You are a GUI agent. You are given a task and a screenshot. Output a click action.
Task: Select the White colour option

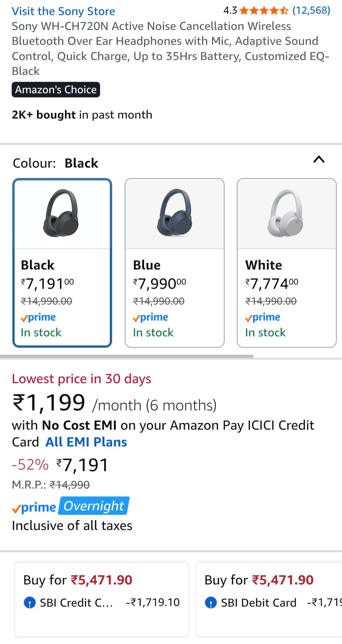tap(287, 297)
